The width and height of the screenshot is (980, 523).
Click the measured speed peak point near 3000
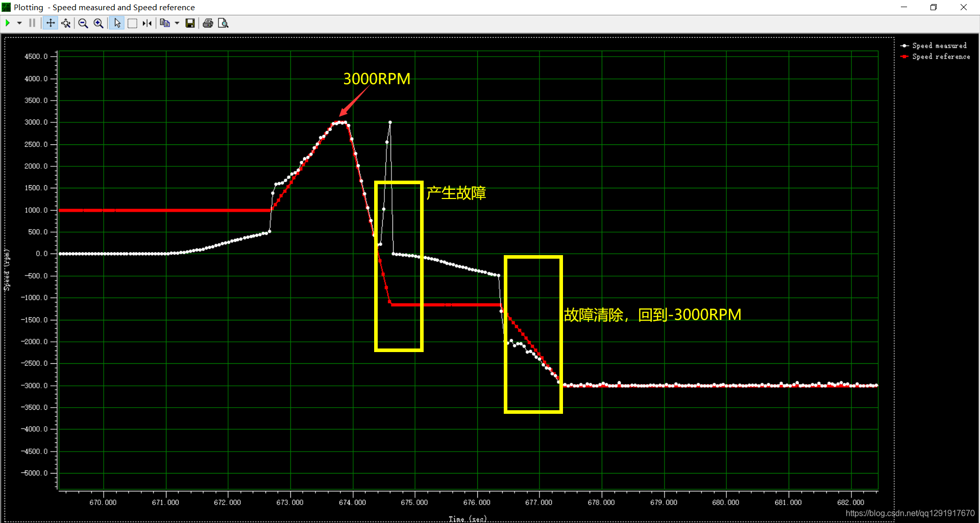coord(390,122)
